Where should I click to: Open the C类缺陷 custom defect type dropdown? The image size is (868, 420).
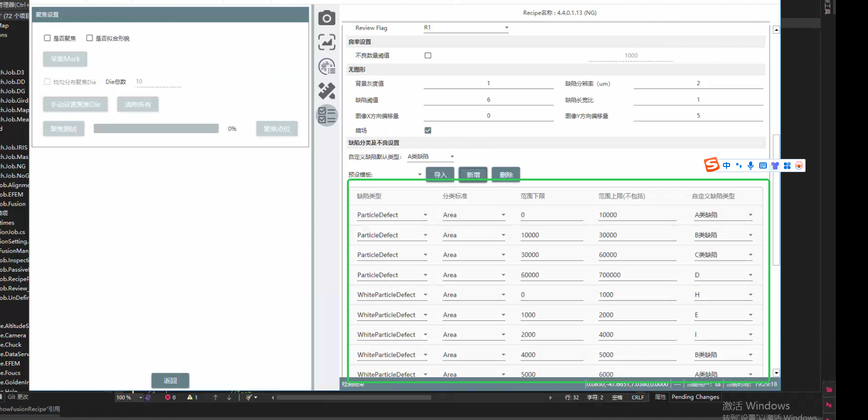click(724, 255)
